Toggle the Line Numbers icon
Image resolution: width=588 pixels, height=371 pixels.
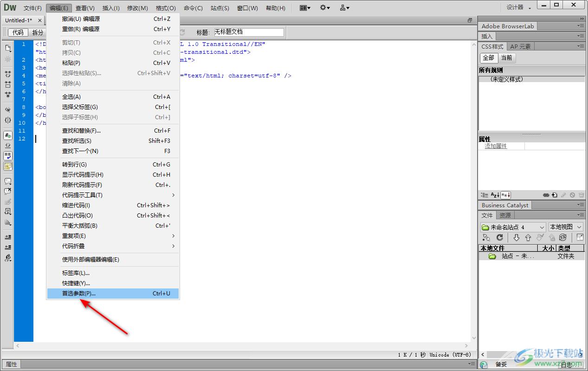pos(8,135)
